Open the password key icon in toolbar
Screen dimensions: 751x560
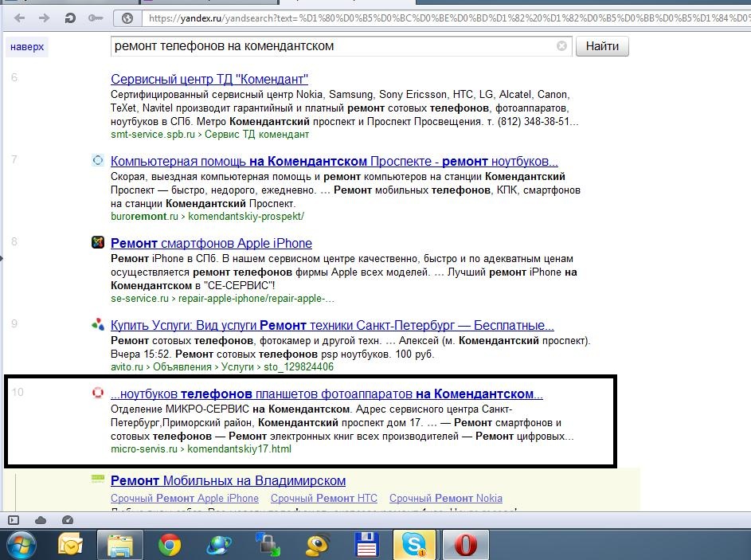click(x=96, y=18)
